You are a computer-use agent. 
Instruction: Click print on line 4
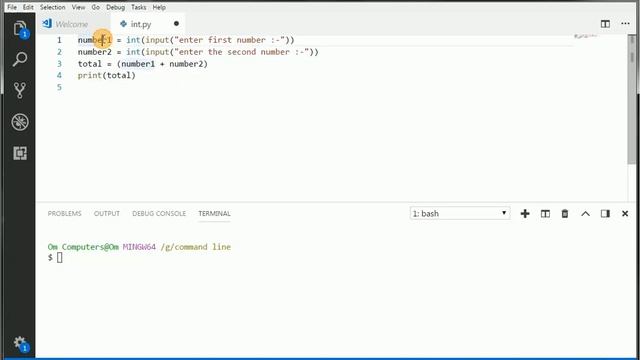[90, 76]
